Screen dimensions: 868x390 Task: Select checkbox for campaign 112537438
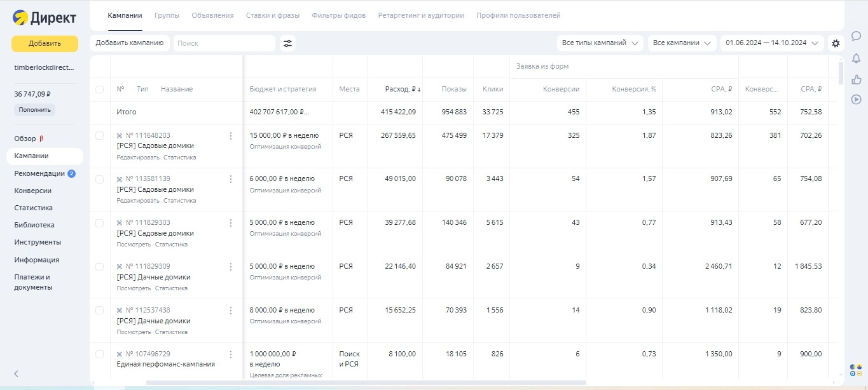[x=99, y=311]
